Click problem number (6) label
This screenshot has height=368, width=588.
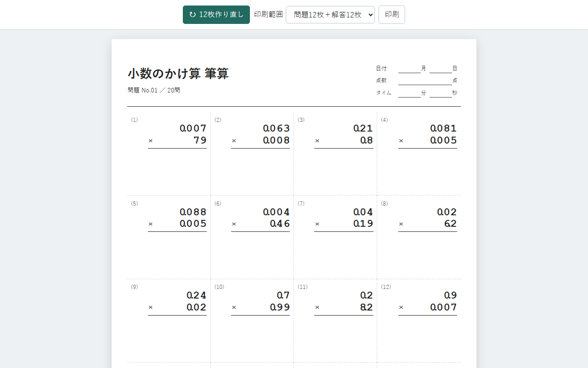pos(218,204)
